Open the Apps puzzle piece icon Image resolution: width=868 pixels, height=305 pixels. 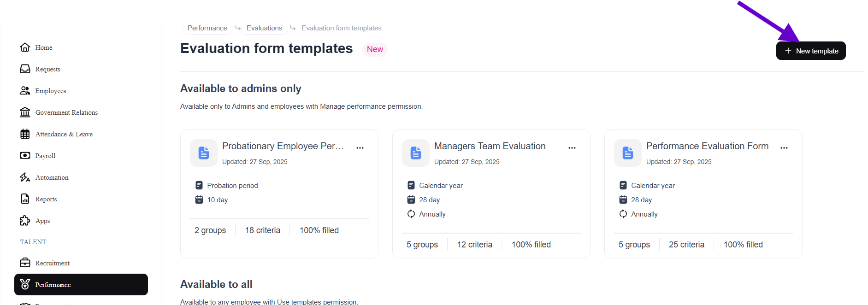tap(25, 221)
